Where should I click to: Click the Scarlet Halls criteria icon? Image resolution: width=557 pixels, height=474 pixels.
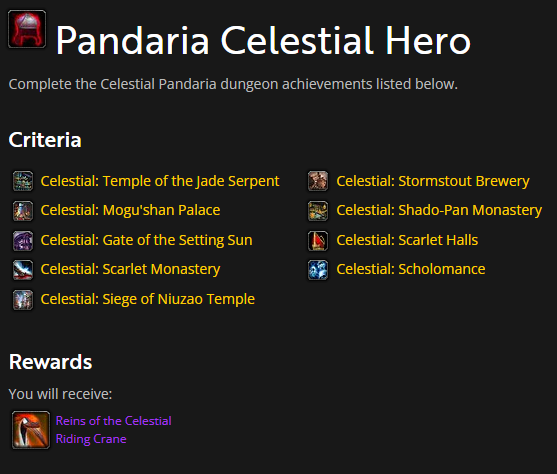(x=318, y=241)
